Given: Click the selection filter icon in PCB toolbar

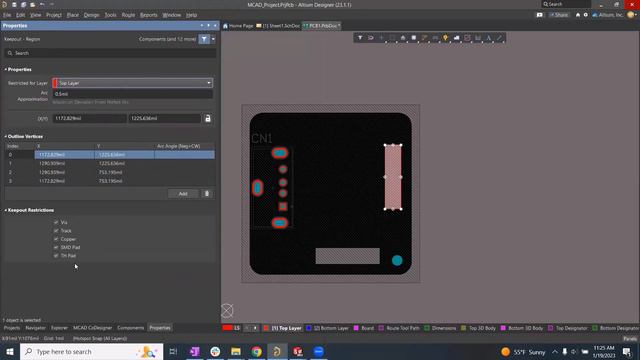Looking at the screenshot, I should [x=360, y=38].
